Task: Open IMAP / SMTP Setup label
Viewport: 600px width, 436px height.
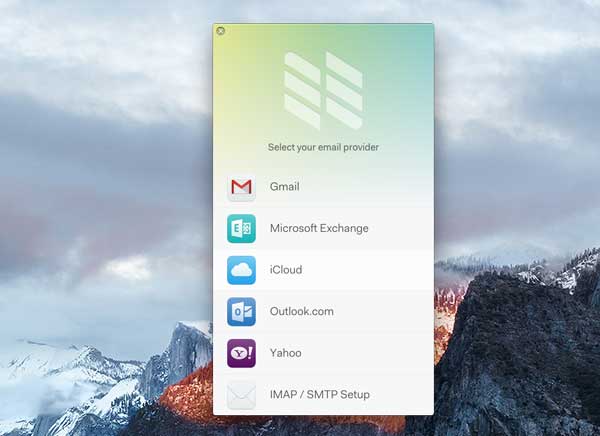Action: (x=320, y=395)
